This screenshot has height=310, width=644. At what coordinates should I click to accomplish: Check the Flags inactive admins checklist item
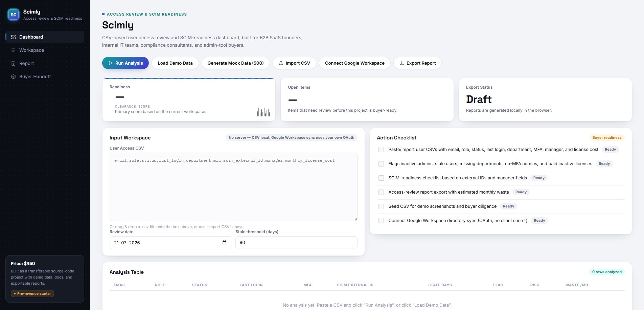381,164
